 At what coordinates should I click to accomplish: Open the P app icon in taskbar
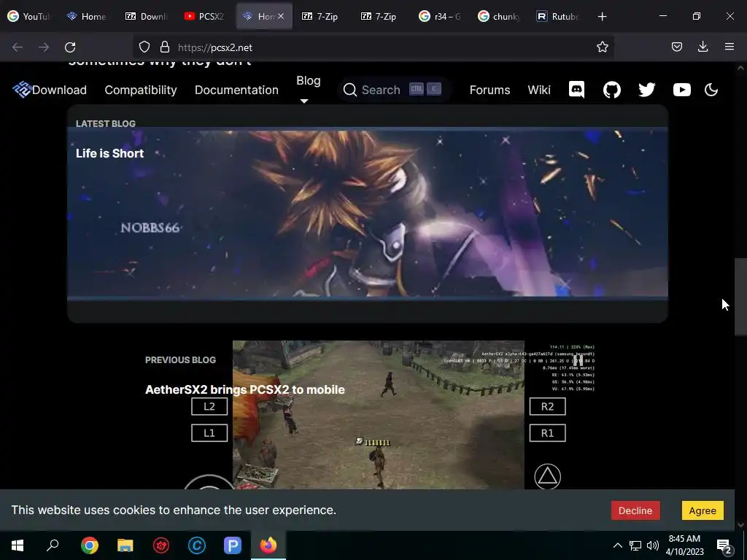point(233,545)
